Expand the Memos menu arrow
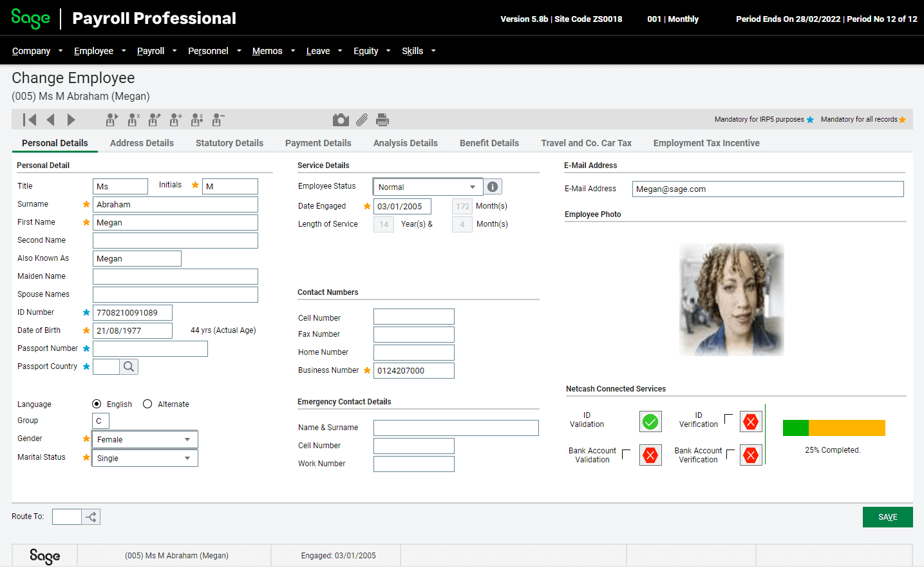 point(293,51)
